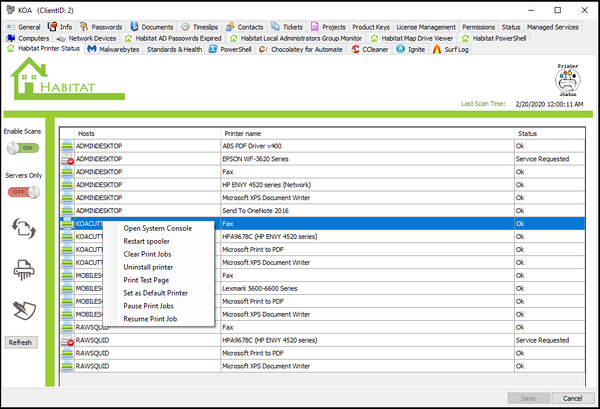Click printer icon in ABS PDF Driver row
Screen dimensions: 600x409
(x=67, y=146)
